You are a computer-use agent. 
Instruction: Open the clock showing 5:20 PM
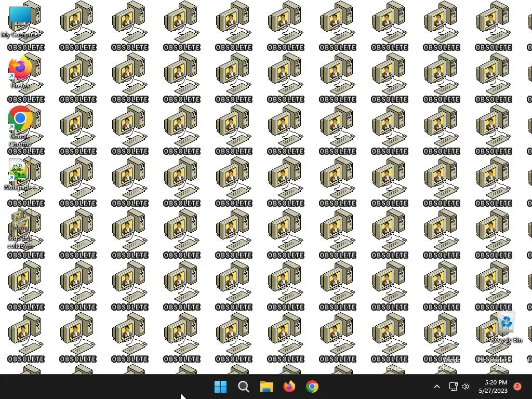pyautogui.click(x=493, y=387)
